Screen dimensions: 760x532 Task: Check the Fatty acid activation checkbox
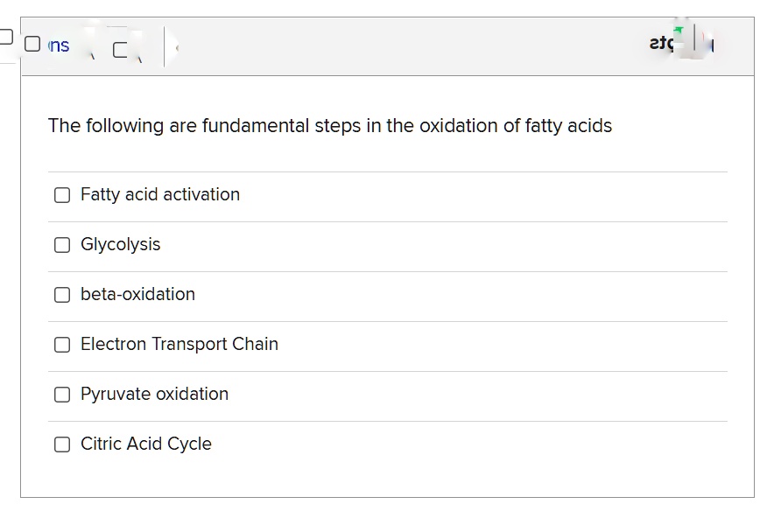pyautogui.click(x=61, y=195)
